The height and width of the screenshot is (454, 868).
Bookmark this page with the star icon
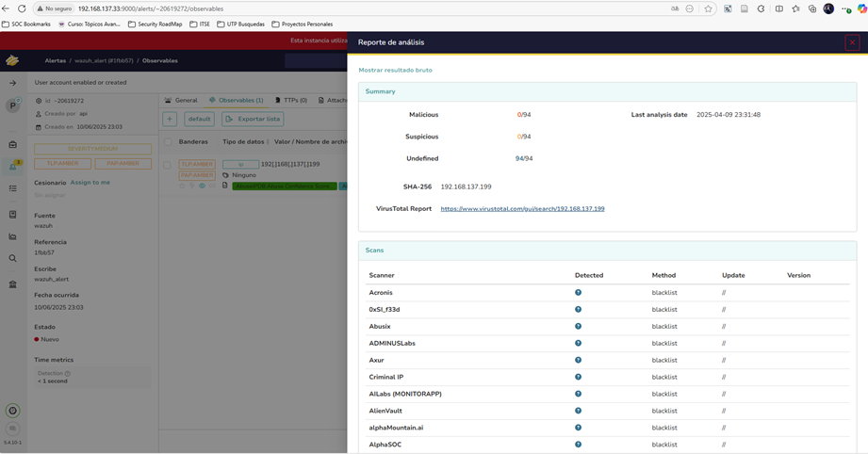pos(708,8)
